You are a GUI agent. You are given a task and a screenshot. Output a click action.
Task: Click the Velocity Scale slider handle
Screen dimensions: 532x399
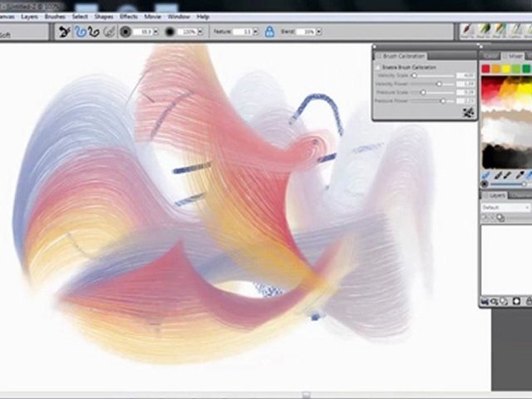click(x=415, y=76)
